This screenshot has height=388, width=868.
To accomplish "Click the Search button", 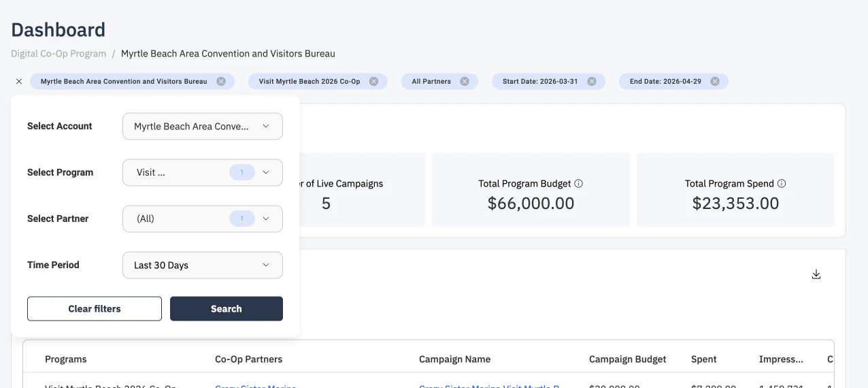I will [227, 309].
